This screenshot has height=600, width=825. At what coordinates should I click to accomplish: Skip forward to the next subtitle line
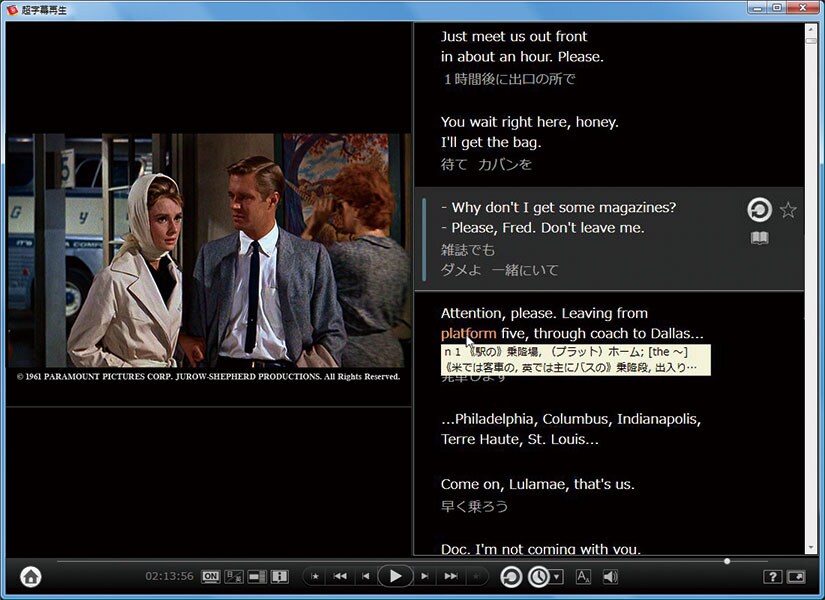click(x=425, y=576)
